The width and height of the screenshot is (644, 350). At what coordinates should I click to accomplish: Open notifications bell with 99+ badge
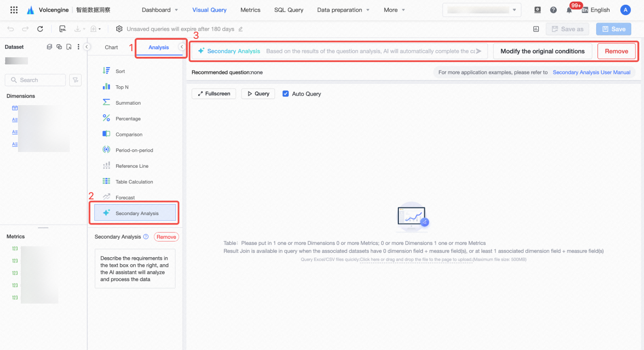(570, 10)
